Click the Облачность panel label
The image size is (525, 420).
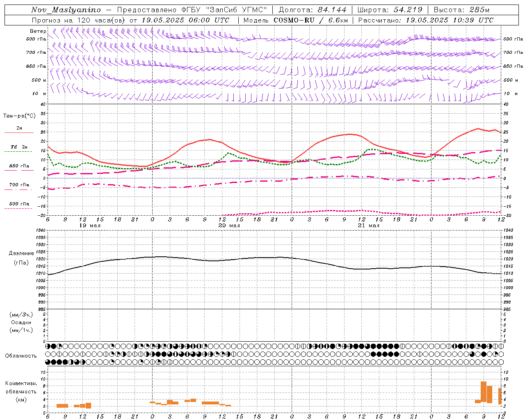(x=21, y=356)
